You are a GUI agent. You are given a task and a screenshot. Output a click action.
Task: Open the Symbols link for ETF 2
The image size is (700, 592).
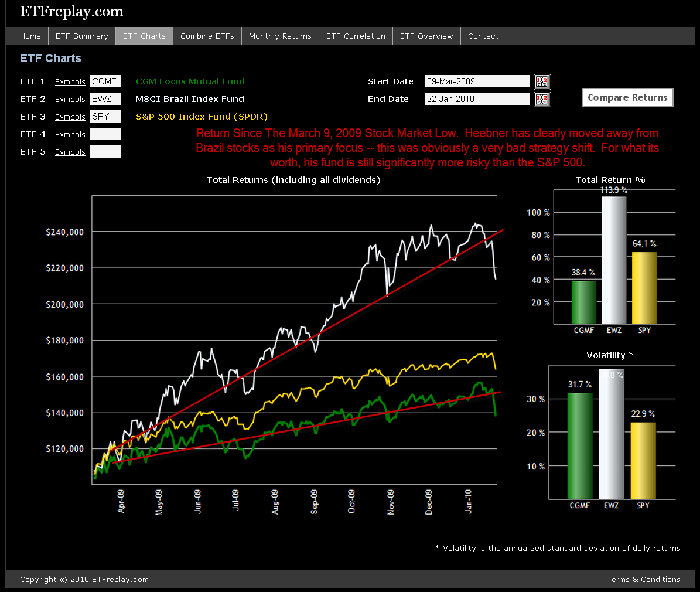pos(70,99)
